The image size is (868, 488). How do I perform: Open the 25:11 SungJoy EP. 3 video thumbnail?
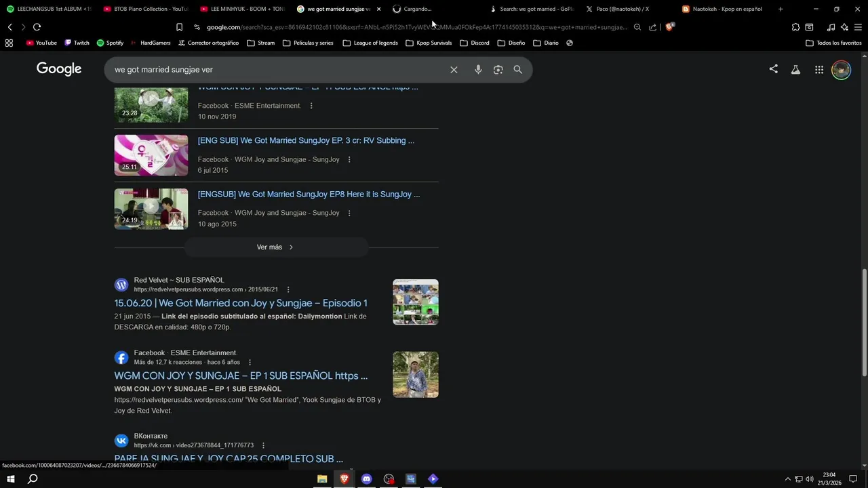pyautogui.click(x=151, y=155)
